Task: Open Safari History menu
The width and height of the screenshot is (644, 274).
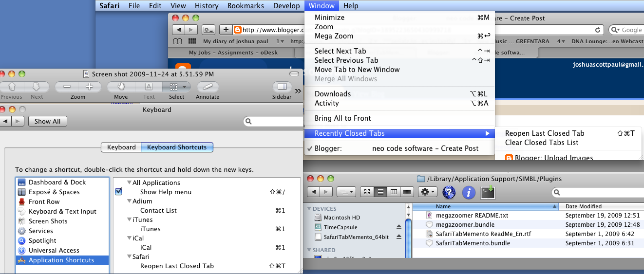Action: 207,6
